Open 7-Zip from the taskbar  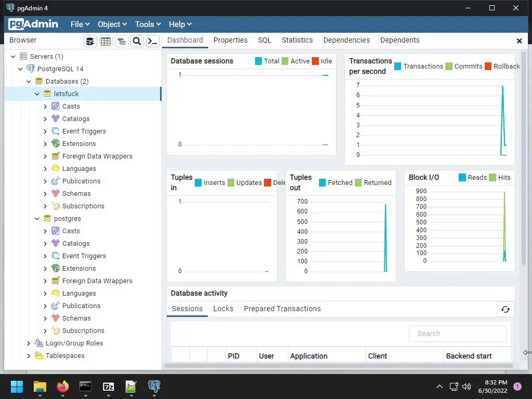tap(108, 387)
